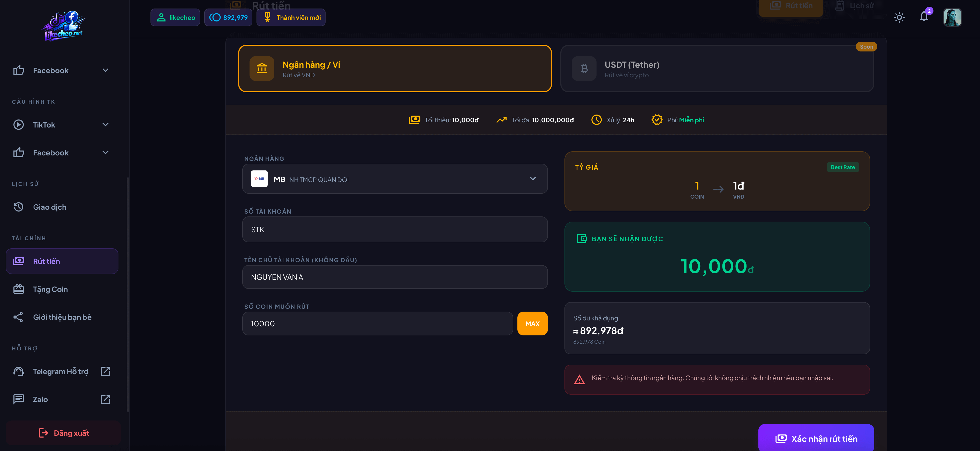Open Giao dịch history page

(x=62, y=207)
